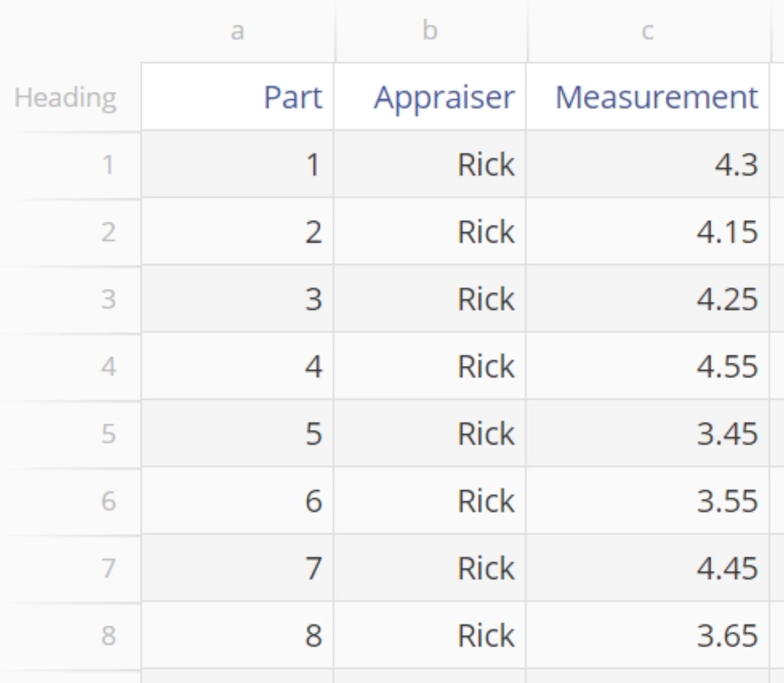The width and height of the screenshot is (784, 683).
Task: Select column b header
Action: 430,31
